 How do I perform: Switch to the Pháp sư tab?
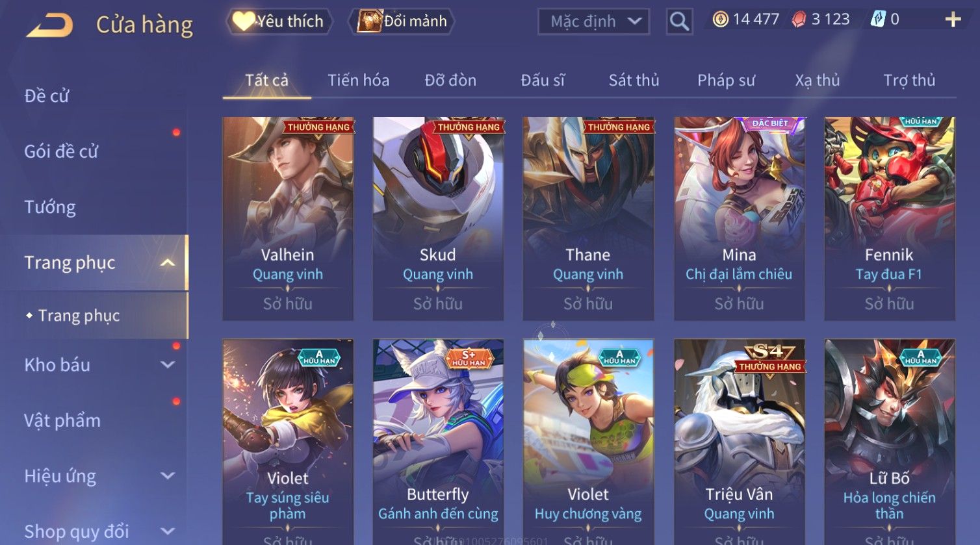coord(726,80)
